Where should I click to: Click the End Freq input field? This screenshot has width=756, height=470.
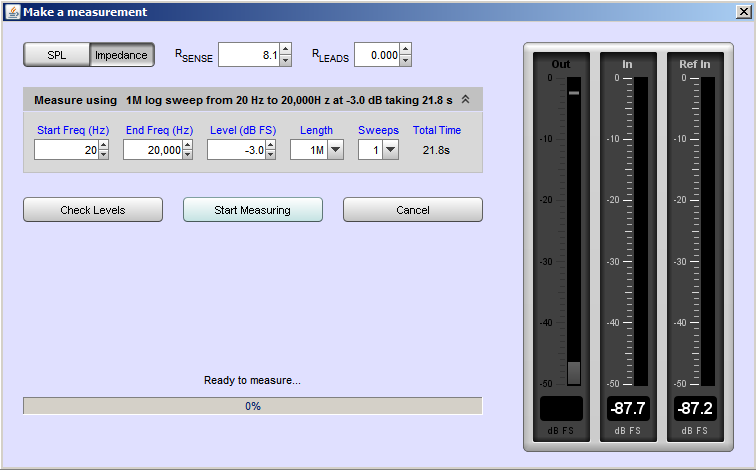(x=153, y=150)
